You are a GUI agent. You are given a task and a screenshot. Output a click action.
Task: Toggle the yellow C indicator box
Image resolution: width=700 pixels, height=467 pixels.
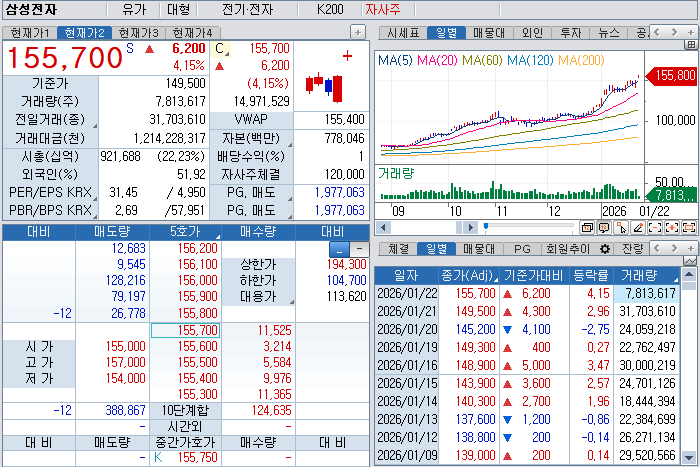tap(220, 48)
